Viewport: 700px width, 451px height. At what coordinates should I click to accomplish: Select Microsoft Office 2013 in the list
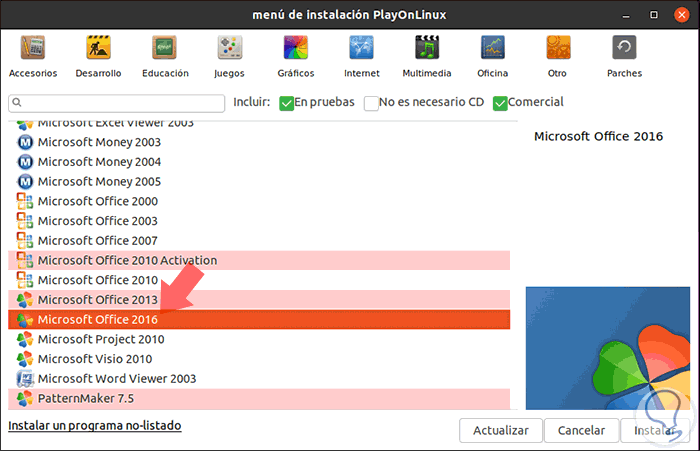tap(259, 300)
